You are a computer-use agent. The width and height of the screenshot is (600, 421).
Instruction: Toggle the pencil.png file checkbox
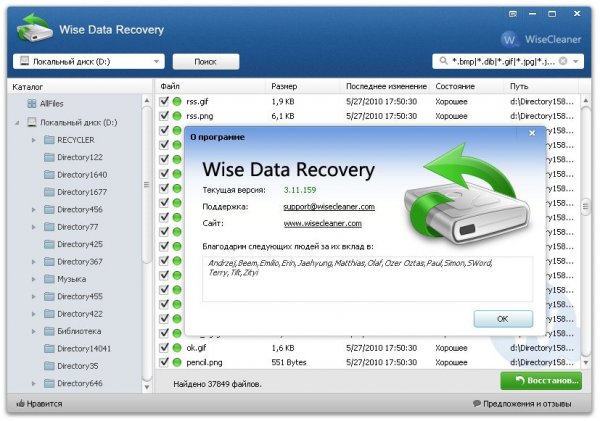(x=164, y=362)
